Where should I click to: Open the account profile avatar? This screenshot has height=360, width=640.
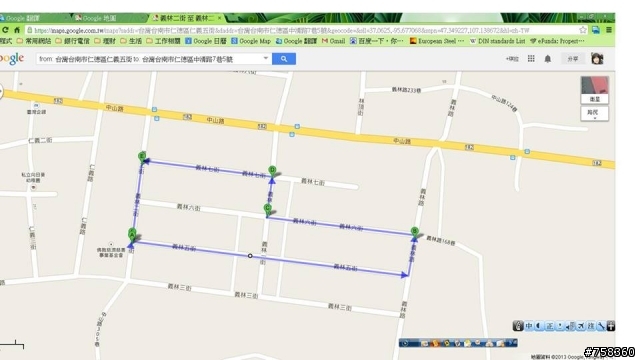point(598,59)
